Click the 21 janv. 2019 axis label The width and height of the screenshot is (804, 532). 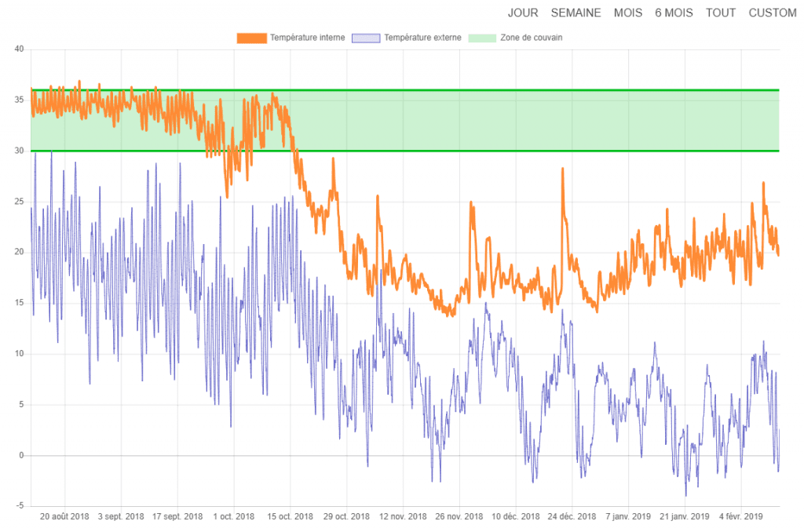tap(685, 516)
